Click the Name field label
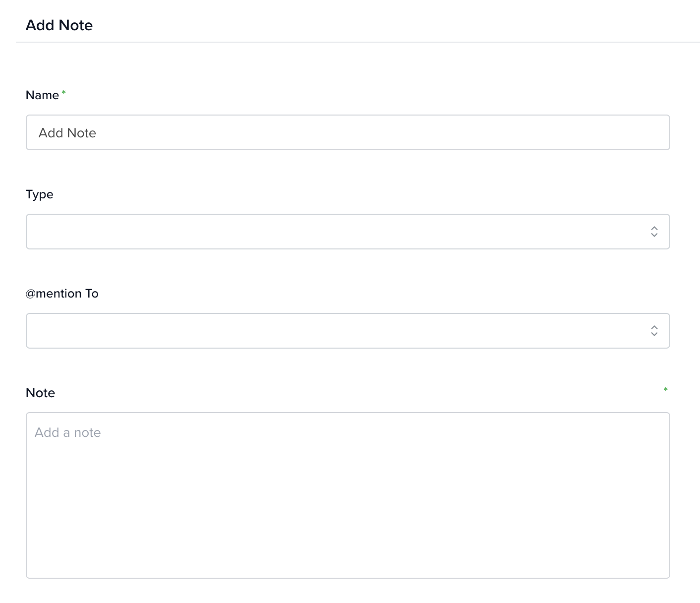Viewport: 700px width, 603px height. pyautogui.click(x=42, y=95)
